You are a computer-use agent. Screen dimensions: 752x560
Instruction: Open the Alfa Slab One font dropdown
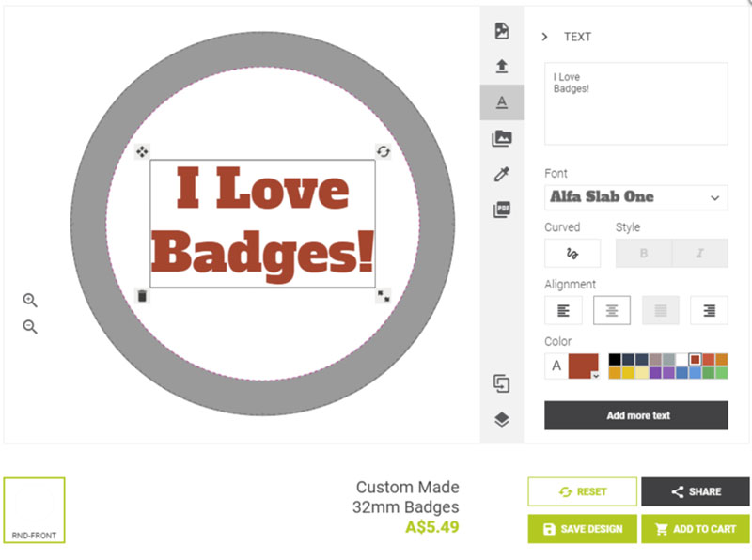click(x=635, y=197)
